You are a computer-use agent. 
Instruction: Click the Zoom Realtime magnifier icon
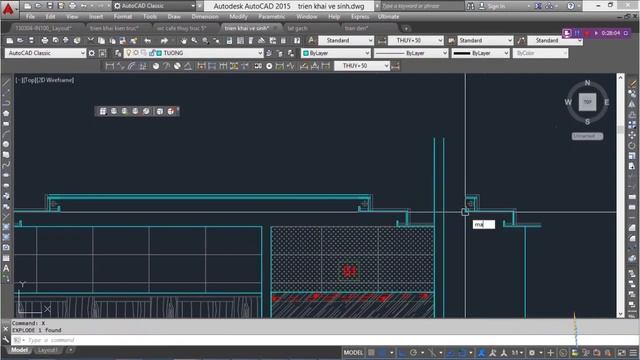pyautogui.click(x=195, y=40)
